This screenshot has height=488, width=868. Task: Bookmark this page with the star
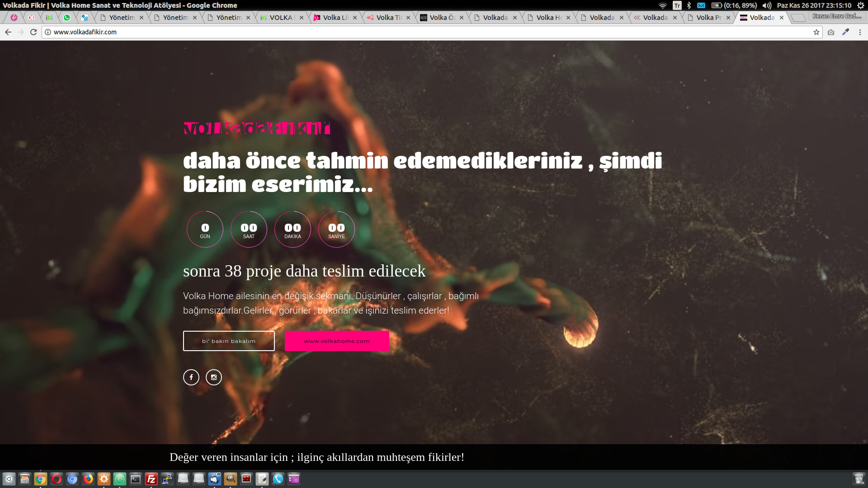(x=816, y=32)
